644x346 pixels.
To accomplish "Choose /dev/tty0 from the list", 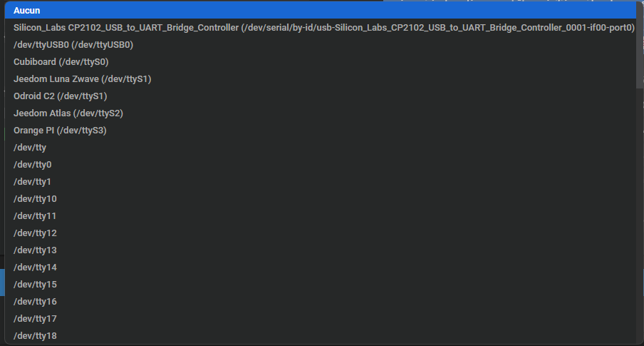I will pyautogui.click(x=32, y=165).
